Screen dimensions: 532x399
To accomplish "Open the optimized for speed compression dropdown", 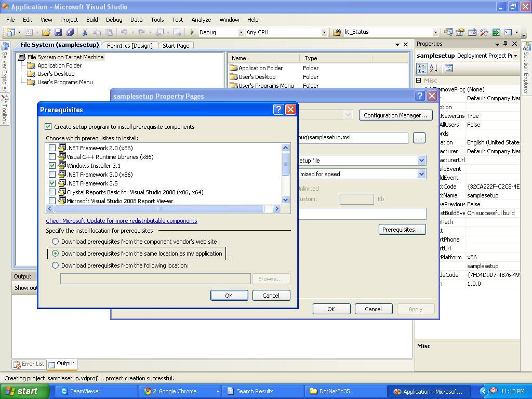I will [x=421, y=174].
